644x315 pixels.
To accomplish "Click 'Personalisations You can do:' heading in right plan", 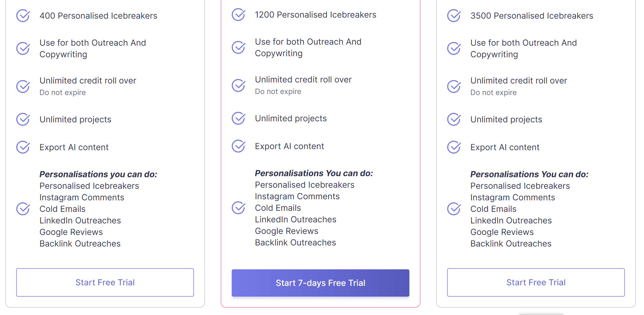I will (529, 174).
